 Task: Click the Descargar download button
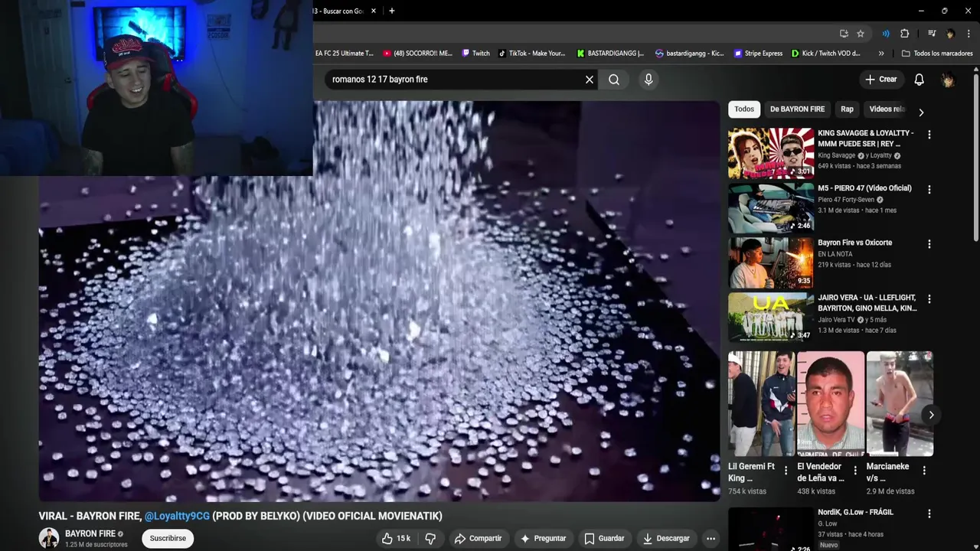[x=666, y=539]
